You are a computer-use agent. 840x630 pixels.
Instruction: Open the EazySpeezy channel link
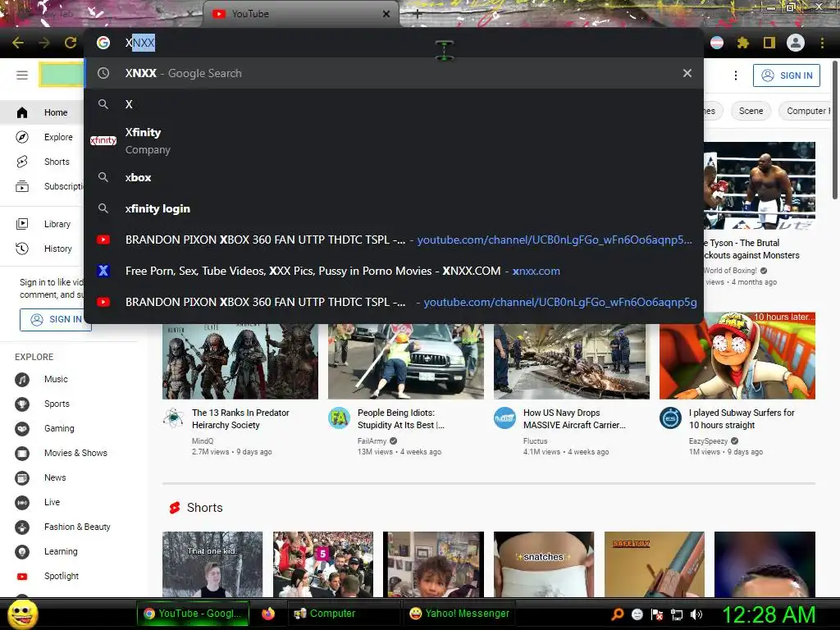coord(708,441)
